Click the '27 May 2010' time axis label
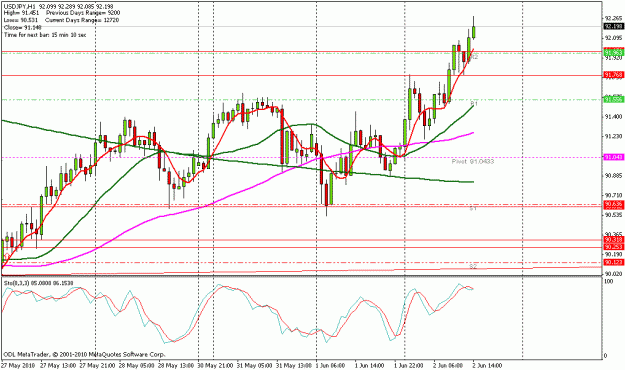The height and width of the screenshot is (370, 625). coord(18,365)
